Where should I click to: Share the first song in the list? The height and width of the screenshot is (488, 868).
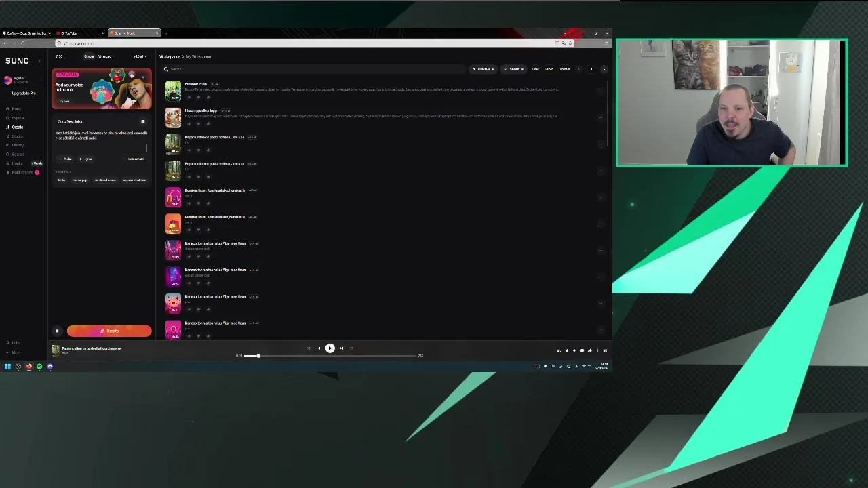[208, 96]
